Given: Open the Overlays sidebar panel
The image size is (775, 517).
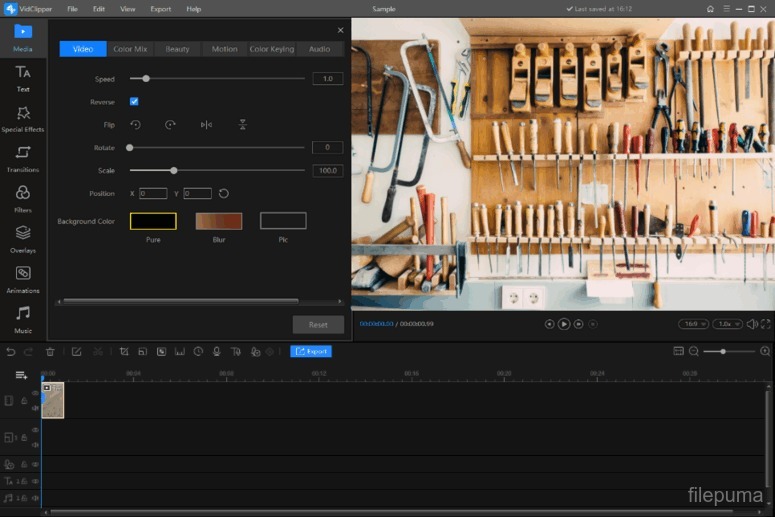Looking at the screenshot, I should 22,237.
